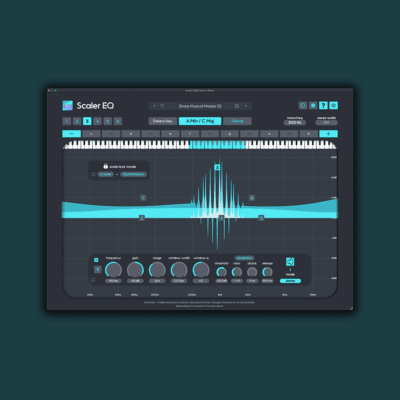Click the release knob
This screenshot has width=400, height=400.
pos(267,272)
